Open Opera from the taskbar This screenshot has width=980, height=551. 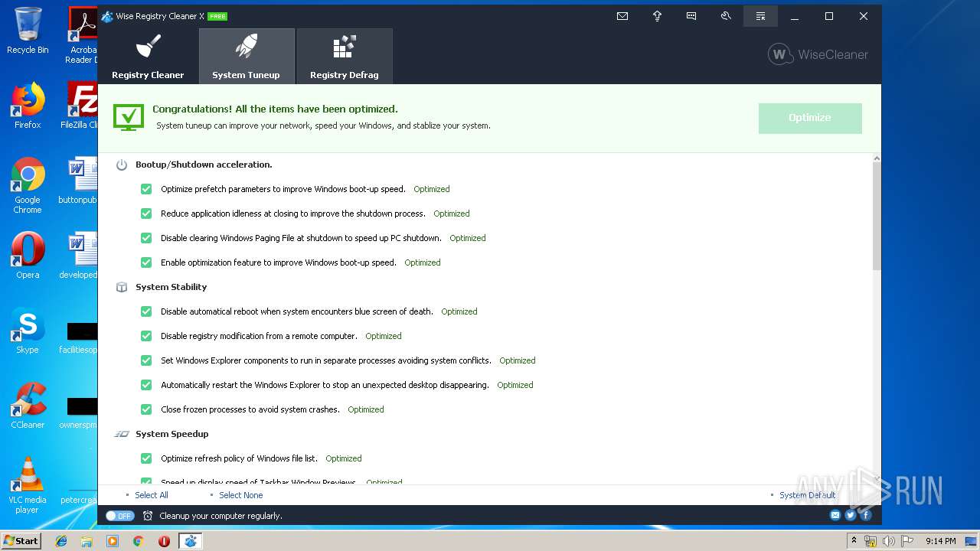point(164,541)
